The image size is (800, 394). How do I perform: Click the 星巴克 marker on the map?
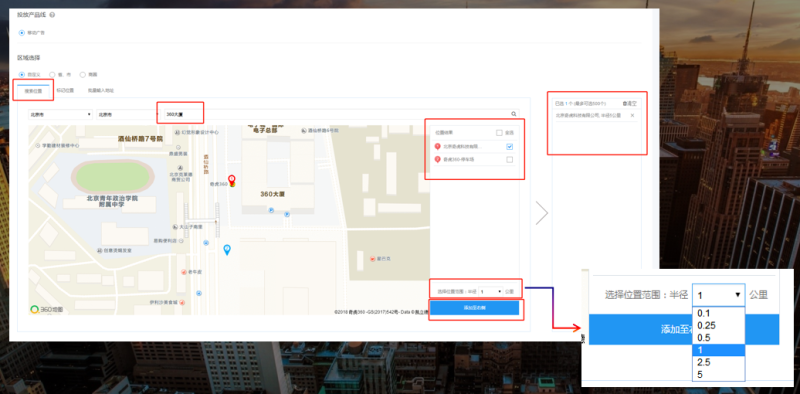372,259
